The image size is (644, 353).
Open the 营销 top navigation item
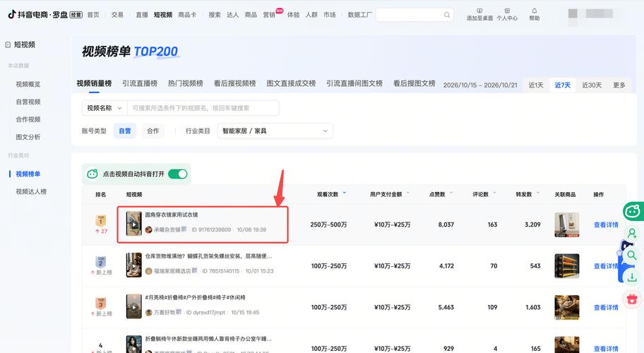tap(269, 15)
